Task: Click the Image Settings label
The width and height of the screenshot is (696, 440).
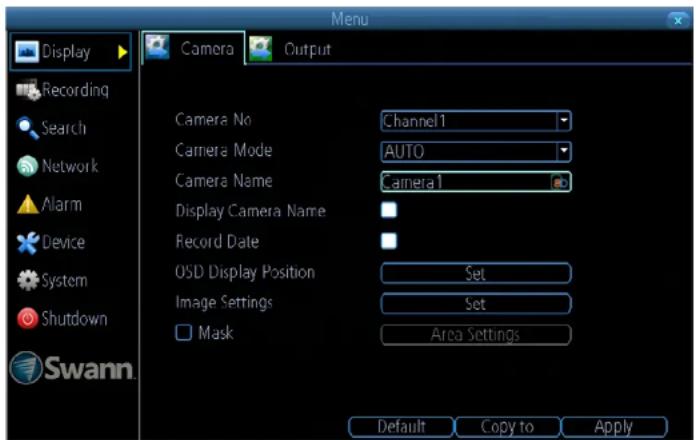Action: (x=224, y=303)
